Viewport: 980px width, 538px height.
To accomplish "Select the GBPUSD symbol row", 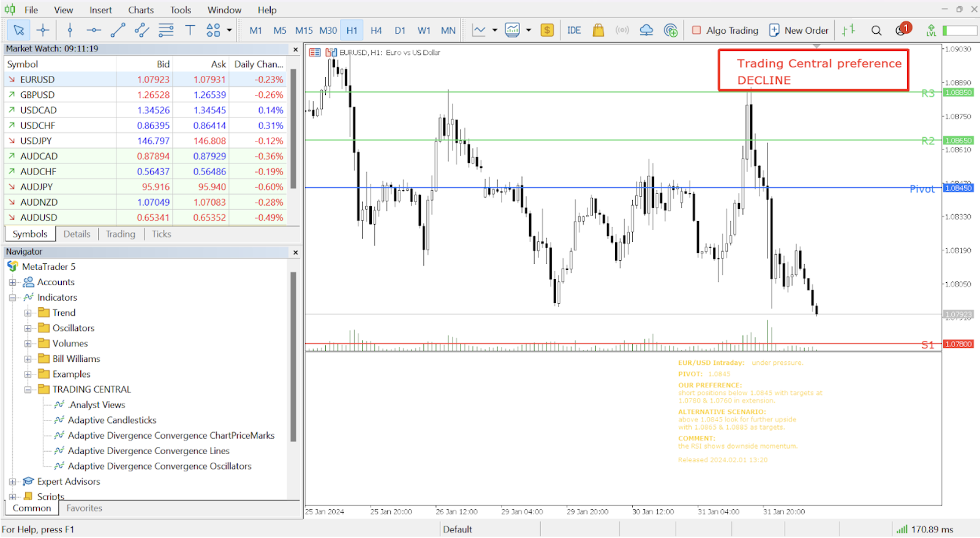I will click(x=146, y=95).
